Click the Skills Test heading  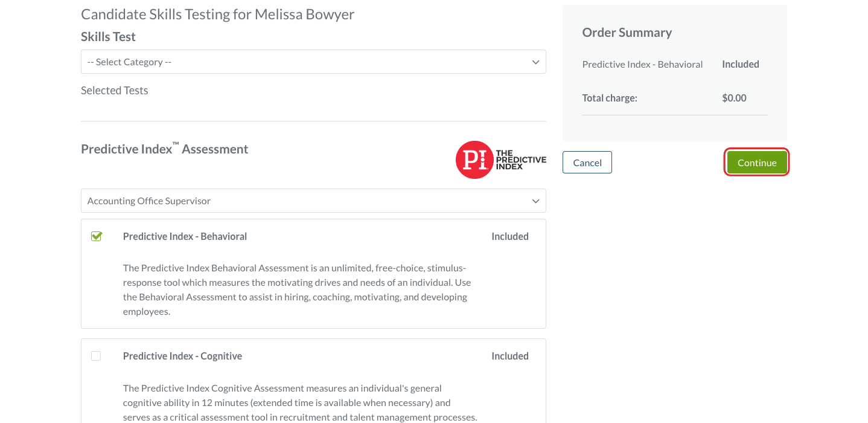pos(108,37)
